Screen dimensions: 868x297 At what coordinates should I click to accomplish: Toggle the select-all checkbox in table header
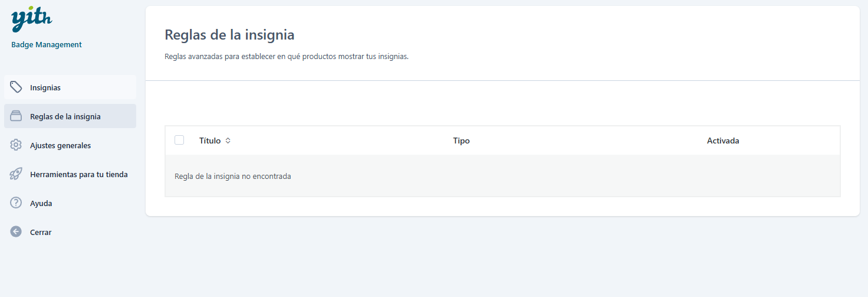click(x=179, y=140)
